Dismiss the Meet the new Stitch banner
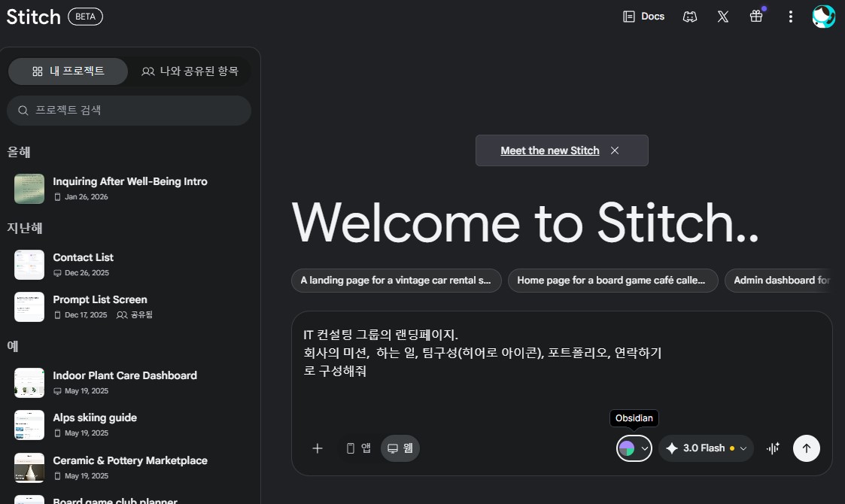 (x=615, y=150)
